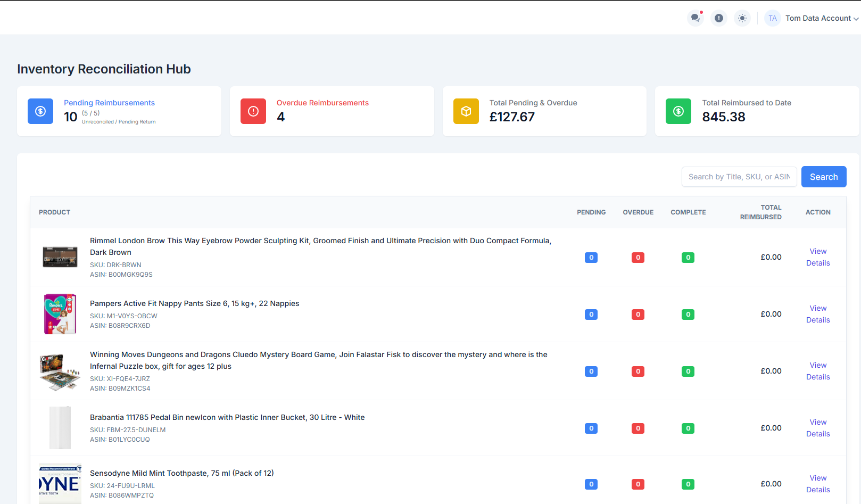861x504 pixels.
Task: View Details for Sensodyne Mild Mint Toothpaste
Action: pos(818,484)
